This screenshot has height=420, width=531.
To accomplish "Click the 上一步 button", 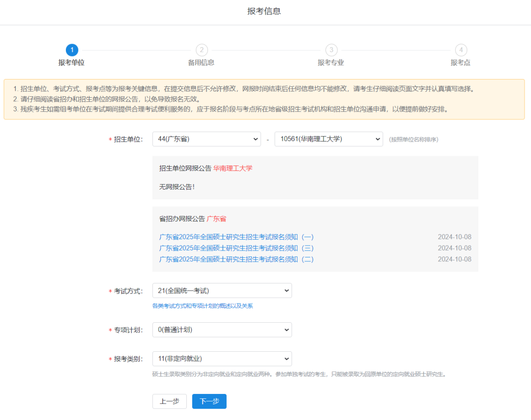I will (x=169, y=401).
